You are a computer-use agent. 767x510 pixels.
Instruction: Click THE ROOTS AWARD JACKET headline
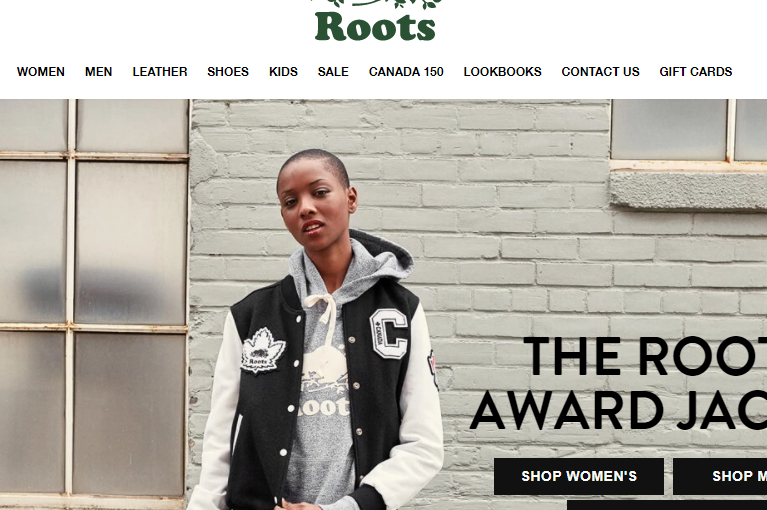click(618, 383)
